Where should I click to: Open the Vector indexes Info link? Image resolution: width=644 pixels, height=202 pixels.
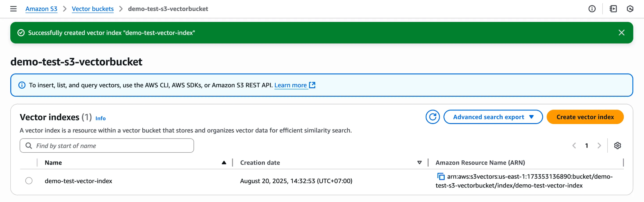[x=100, y=118]
